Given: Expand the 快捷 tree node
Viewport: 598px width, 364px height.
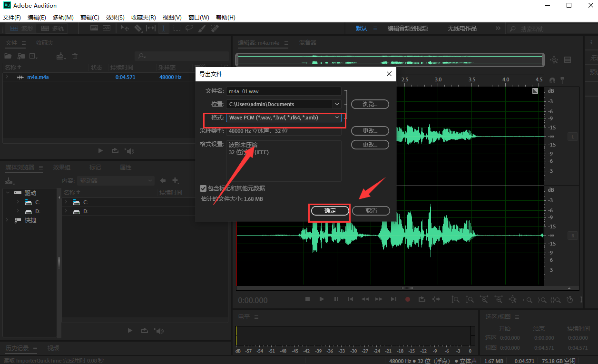Looking at the screenshot, I should (8, 220).
